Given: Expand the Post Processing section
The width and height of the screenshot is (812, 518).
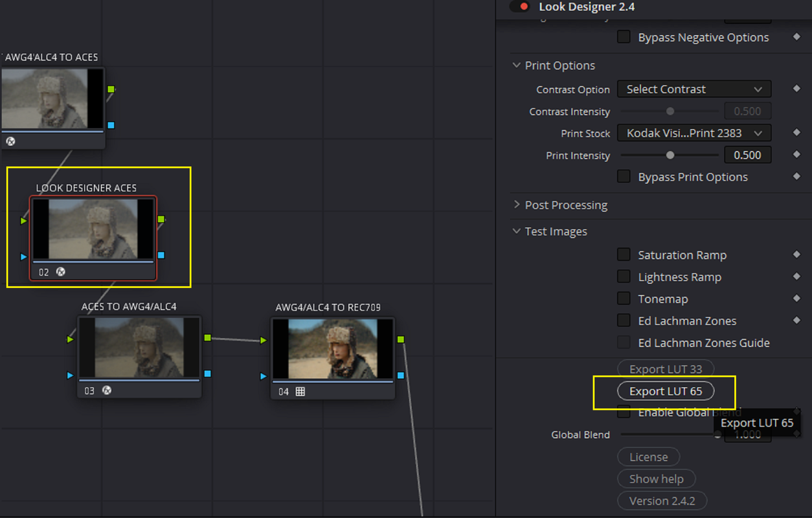Looking at the screenshot, I should click(x=517, y=205).
